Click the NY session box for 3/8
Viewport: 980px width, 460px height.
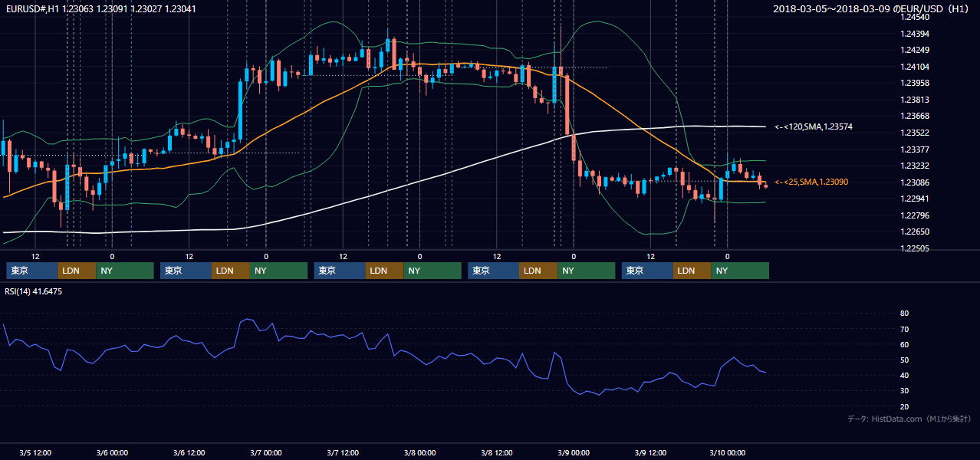(587, 271)
